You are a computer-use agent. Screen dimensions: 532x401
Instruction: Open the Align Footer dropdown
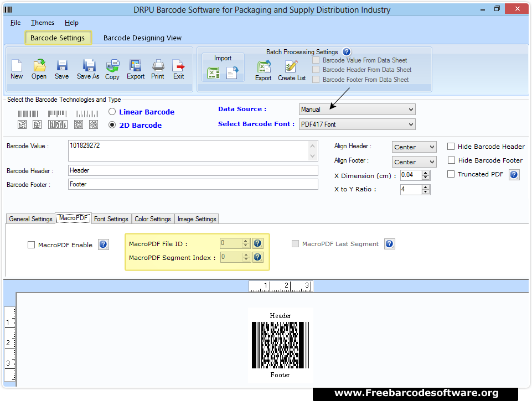(x=414, y=162)
